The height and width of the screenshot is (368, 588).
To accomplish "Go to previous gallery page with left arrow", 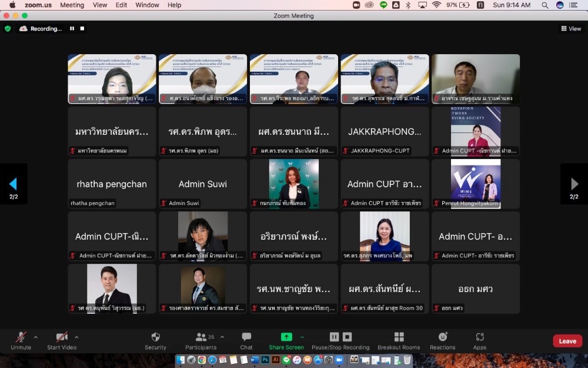I will coord(13,184).
